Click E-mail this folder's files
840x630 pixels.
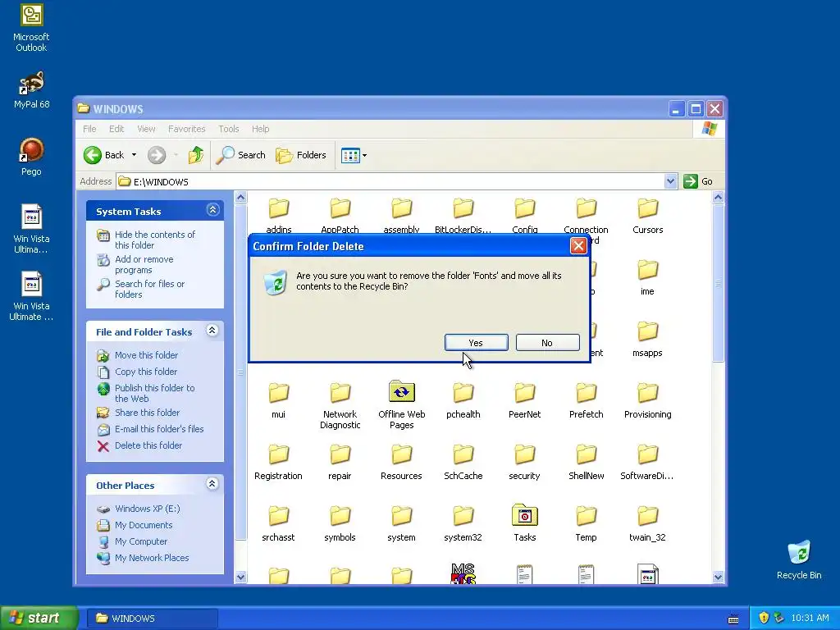tap(159, 429)
